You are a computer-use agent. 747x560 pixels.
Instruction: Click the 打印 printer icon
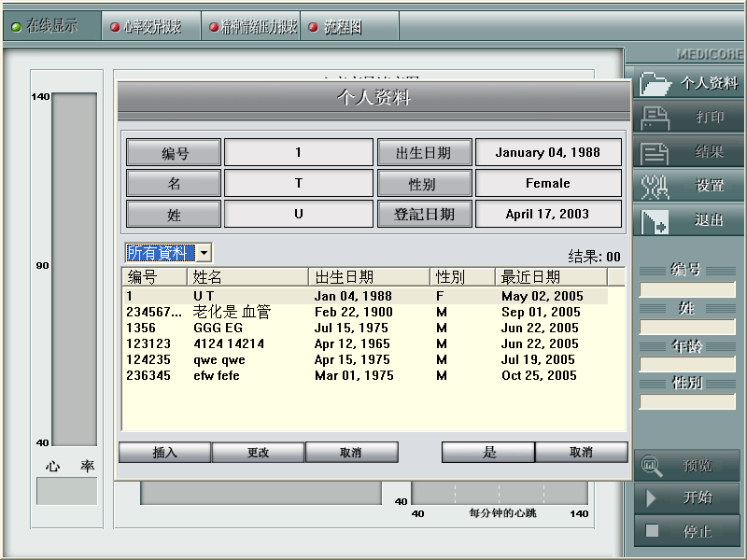click(656, 118)
